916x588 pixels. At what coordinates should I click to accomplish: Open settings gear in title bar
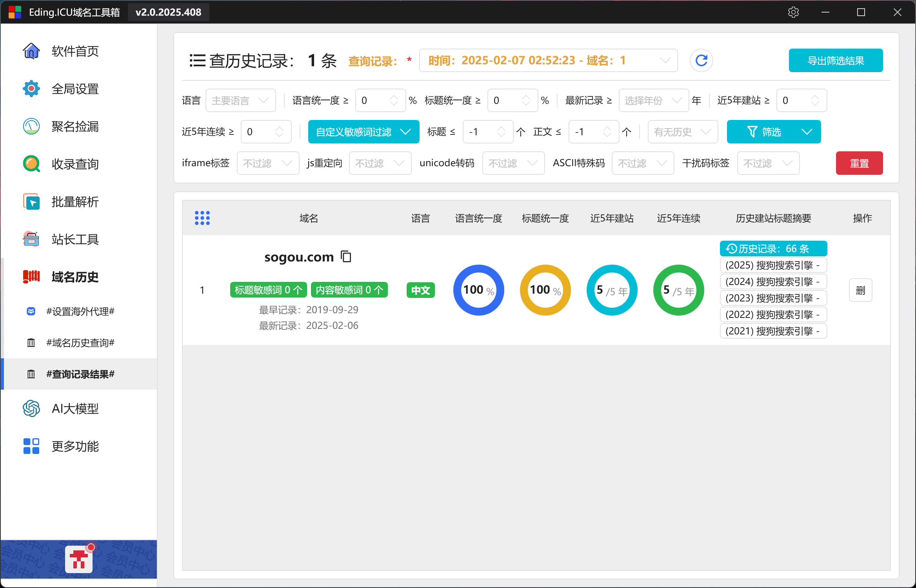point(793,12)
